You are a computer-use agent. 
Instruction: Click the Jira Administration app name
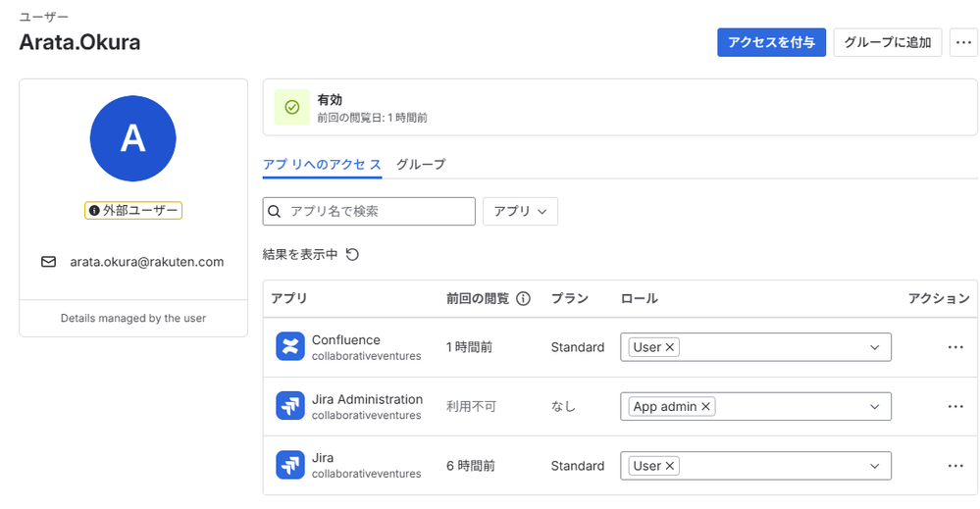point(368,399)
